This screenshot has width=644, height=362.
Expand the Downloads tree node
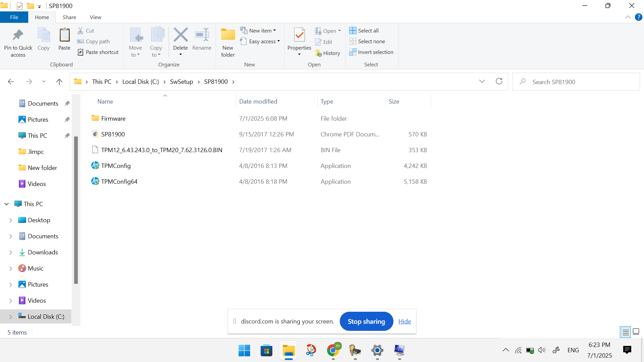point(10,252)
